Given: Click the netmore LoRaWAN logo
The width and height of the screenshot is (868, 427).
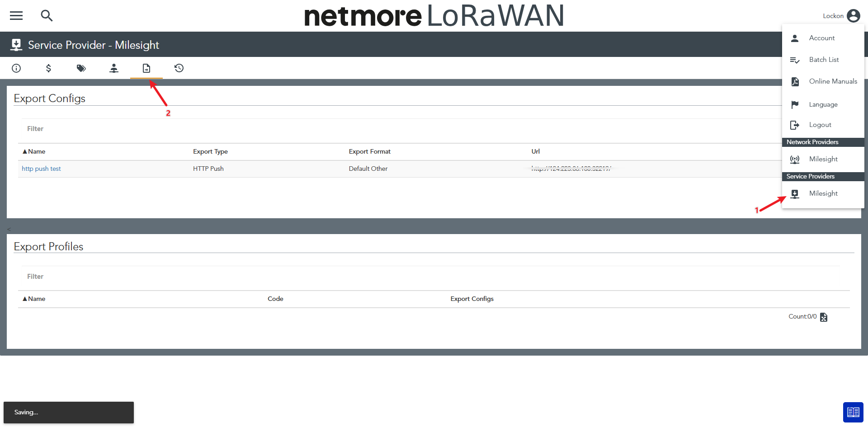Looking at the screenshot, I should click(434, 15).
